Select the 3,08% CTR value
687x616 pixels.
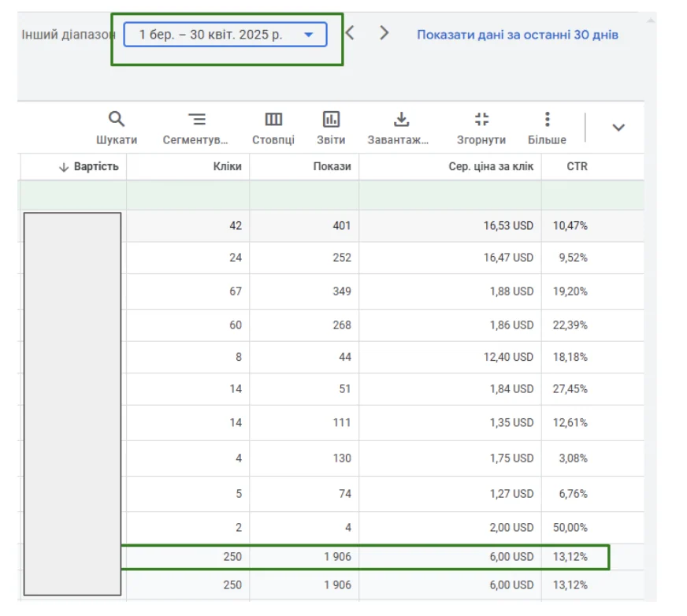[573, 458]
